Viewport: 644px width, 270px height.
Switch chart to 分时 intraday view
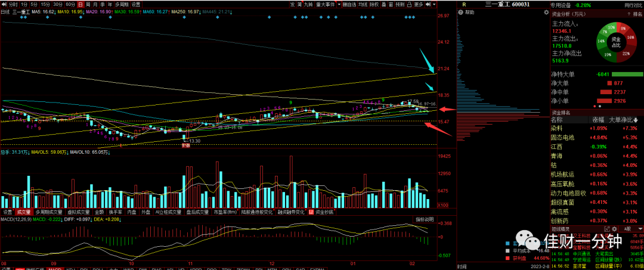pyautogui.click(x=13, y=5)
